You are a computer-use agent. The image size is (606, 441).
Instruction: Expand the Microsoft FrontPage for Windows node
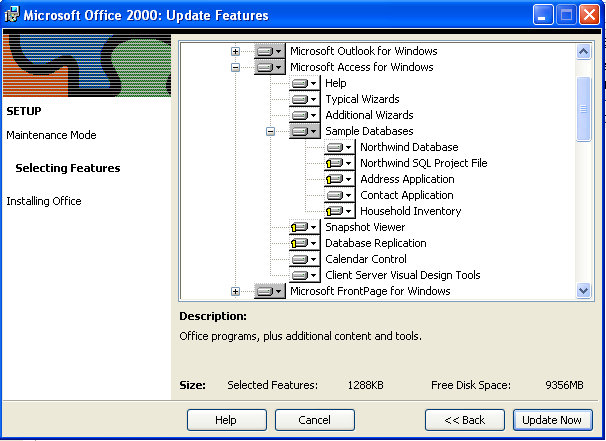tap(235, 291)
